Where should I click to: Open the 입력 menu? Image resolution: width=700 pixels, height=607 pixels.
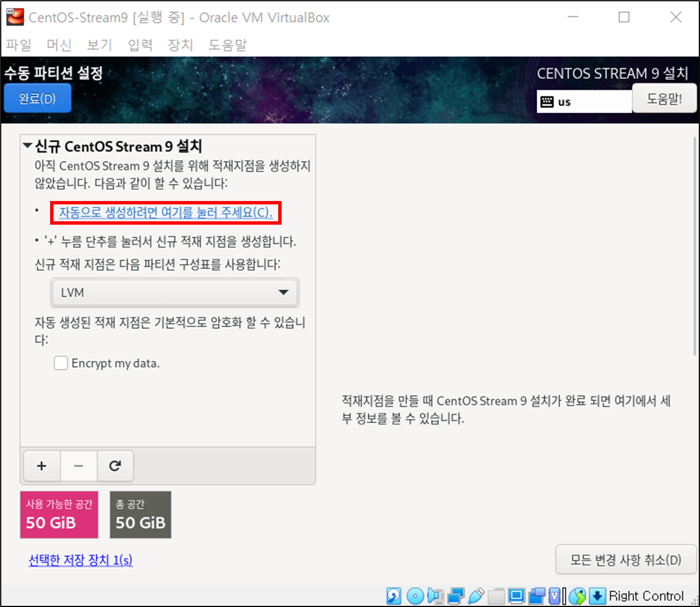coord(140,44)
